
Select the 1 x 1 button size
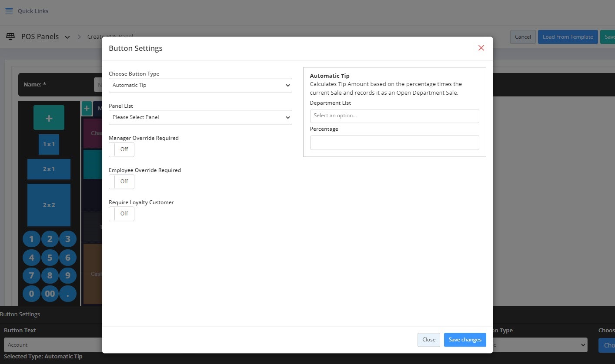(49, 144)
